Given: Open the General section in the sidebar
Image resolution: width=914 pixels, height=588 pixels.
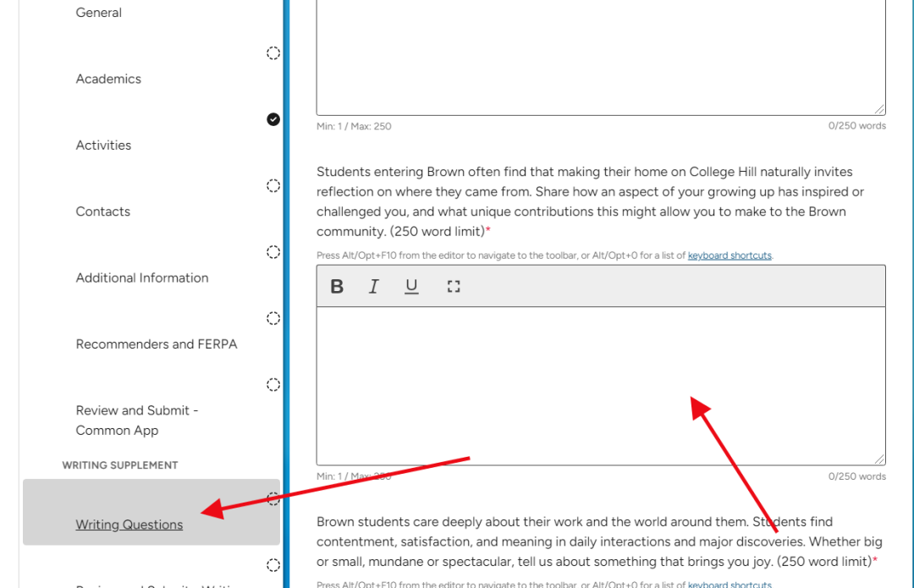Looking at the screenshot, I should point(99,13).
